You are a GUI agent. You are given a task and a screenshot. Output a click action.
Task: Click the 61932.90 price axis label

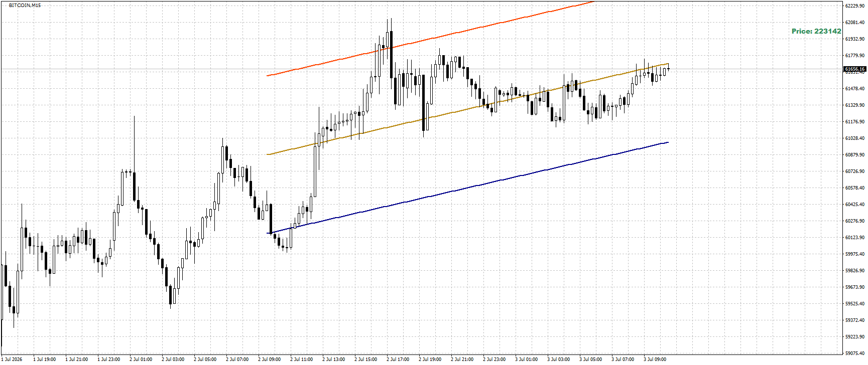tap(855, 39)
